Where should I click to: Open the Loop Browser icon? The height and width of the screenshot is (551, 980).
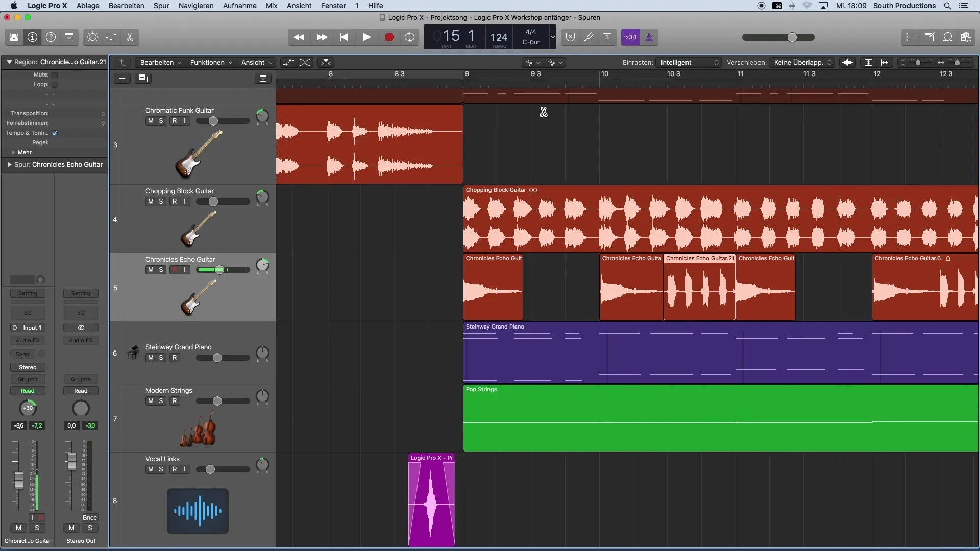coord(947,37)
